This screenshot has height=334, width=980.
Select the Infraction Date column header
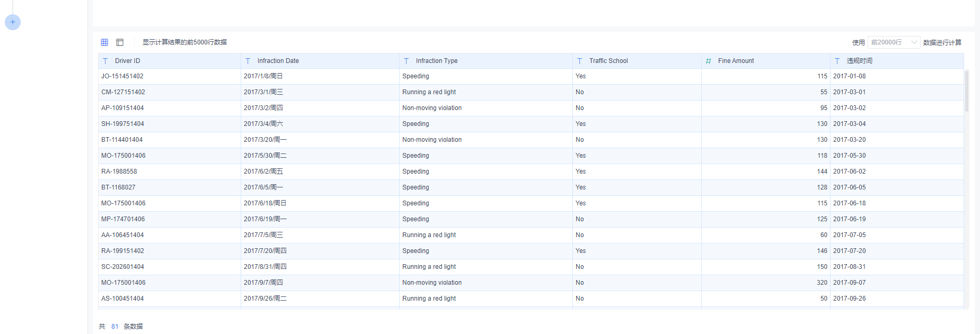320,61
